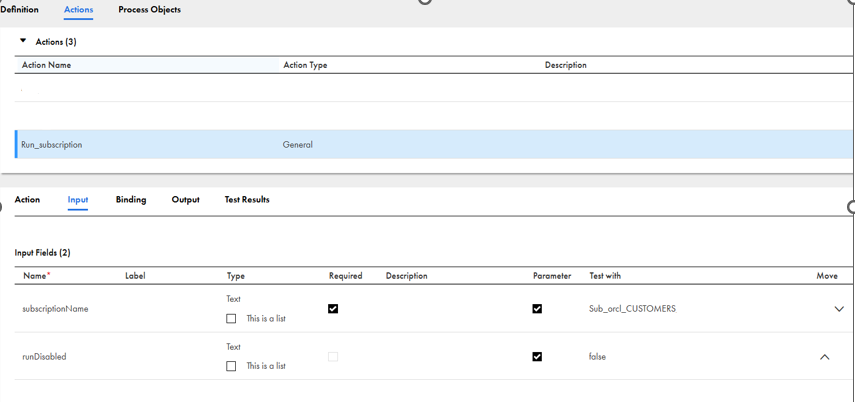855x402 pixels.
Task: Edit Test with value Sub_orcl_CUSTOMERS
Action: click(633, 309)
